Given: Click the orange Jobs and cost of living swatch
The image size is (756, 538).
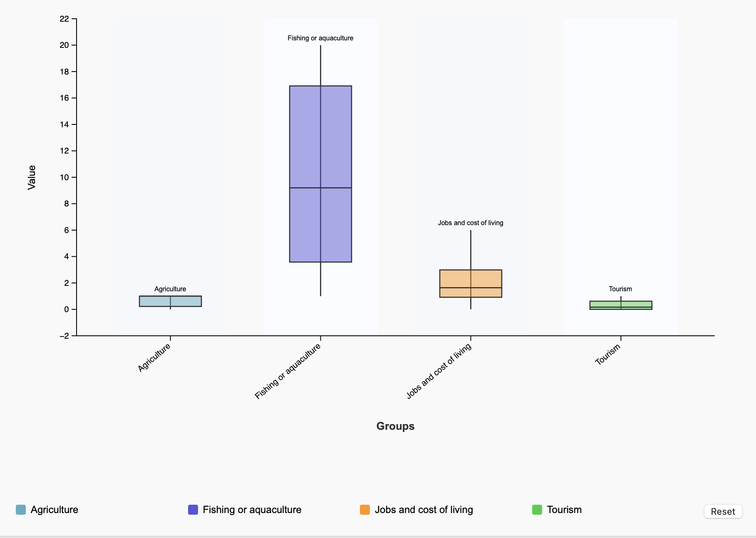Looking at the screenshot, I should (x=365, y=510).
